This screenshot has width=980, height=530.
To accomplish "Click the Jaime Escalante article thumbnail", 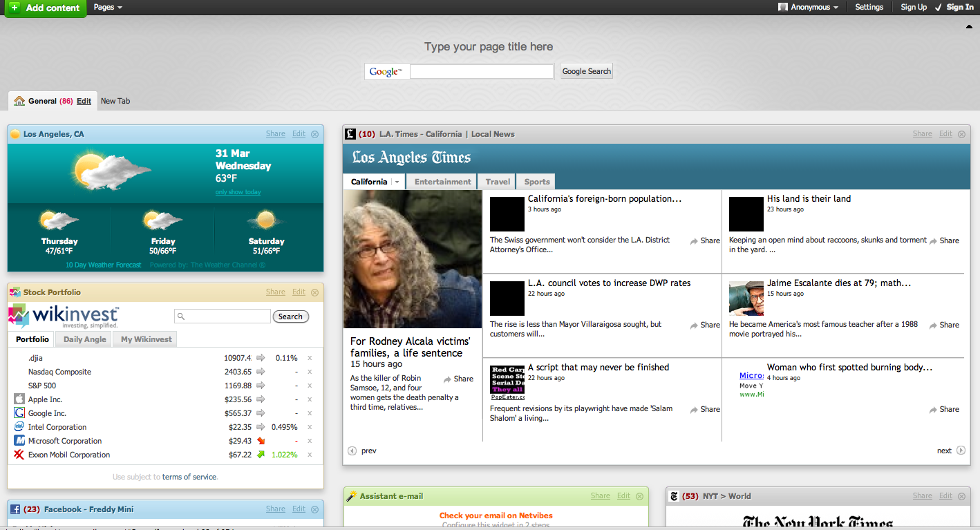I will (746, 299).
